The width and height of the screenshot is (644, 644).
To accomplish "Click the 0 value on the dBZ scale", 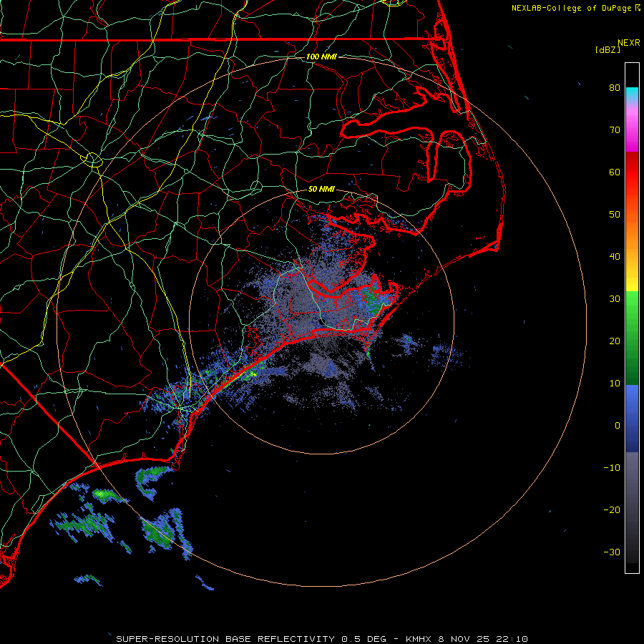I will 618,426.
